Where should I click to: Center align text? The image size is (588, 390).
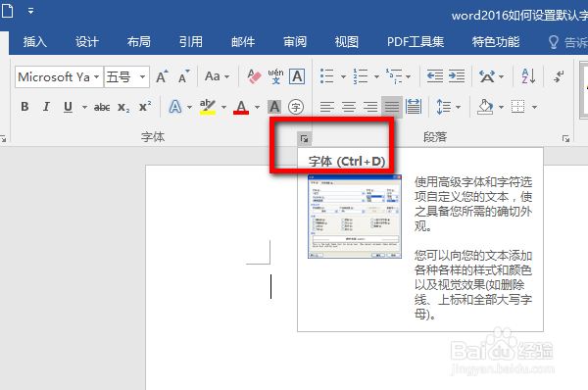tap(349, 107)
